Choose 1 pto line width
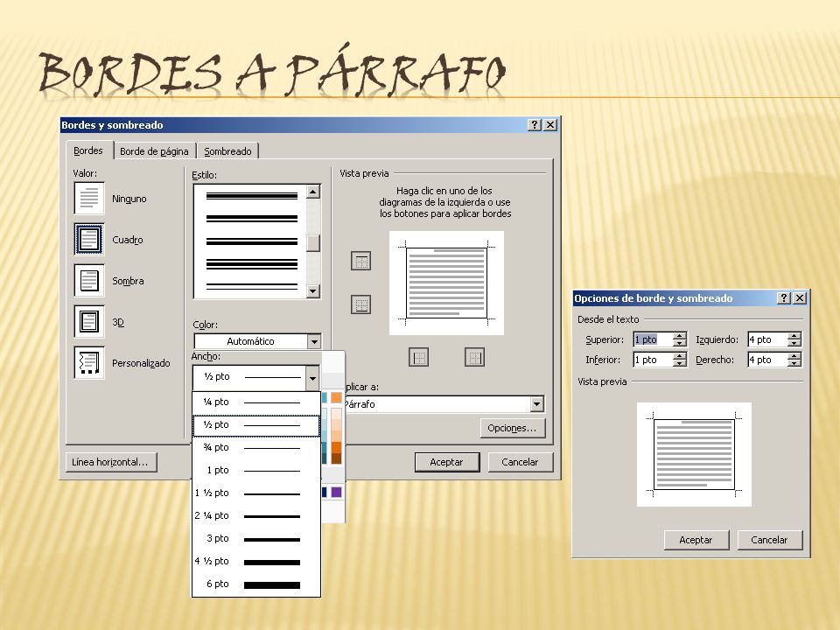Image resolution: width=840 pixels, height=630 pixels. tap(256, 471)
